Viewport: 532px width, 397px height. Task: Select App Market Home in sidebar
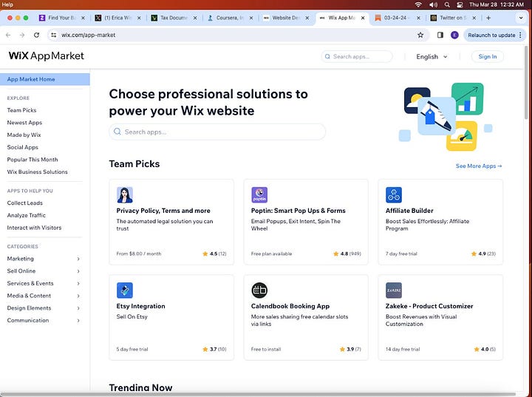45,79
